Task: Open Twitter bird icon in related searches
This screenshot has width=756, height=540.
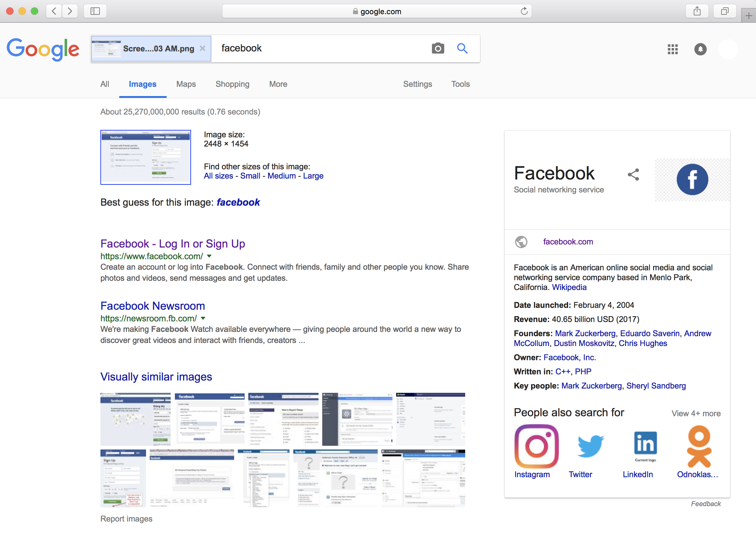Action: tap(590, 446)
